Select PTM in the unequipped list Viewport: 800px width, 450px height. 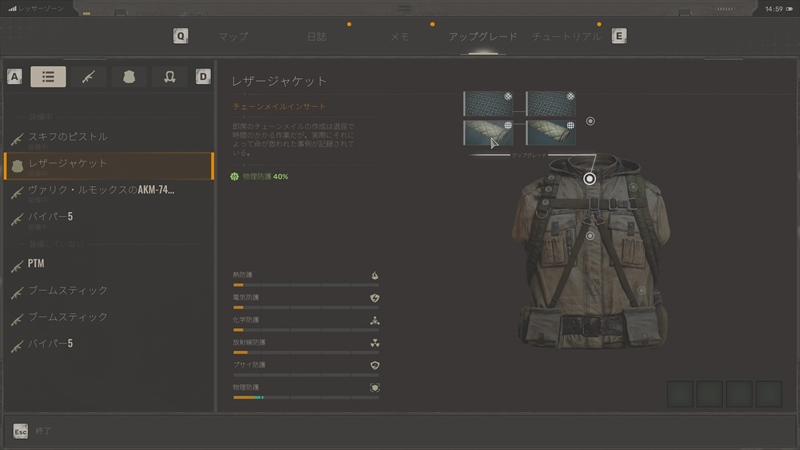[x=109, y=264]
